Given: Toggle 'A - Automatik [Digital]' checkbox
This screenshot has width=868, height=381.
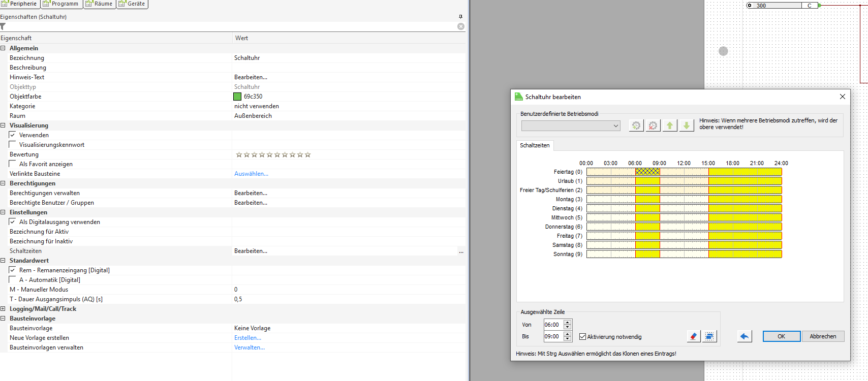Looking at the screenshot, I should coord(13,280).
